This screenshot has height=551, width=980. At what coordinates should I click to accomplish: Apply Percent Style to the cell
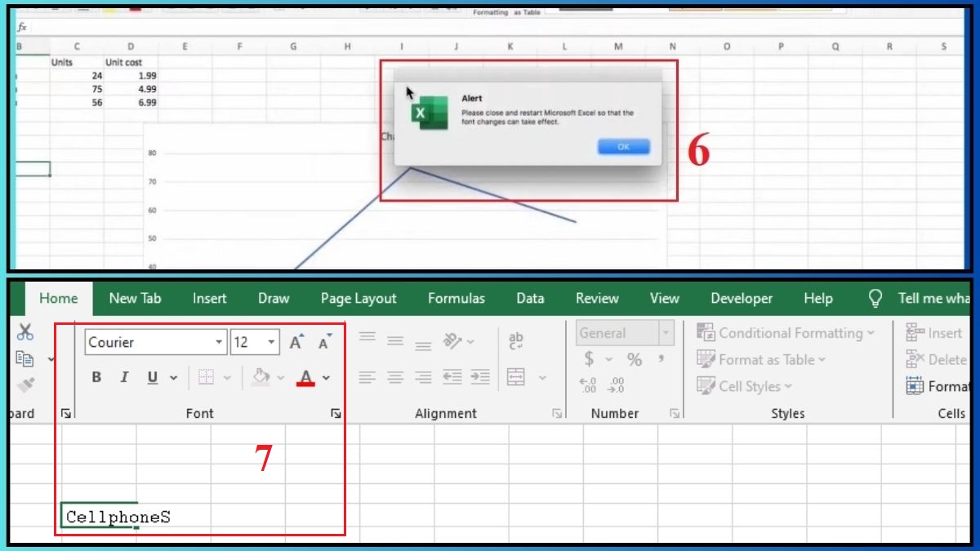[x=635, y=359]
